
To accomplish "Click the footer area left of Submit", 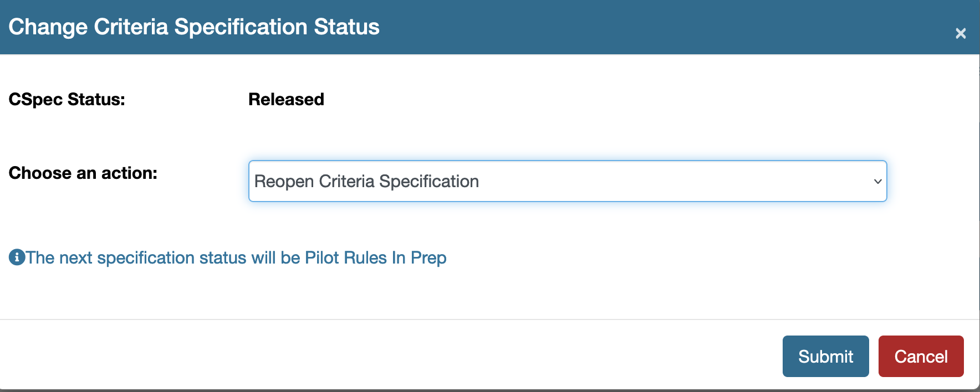I will pos(388,356).
